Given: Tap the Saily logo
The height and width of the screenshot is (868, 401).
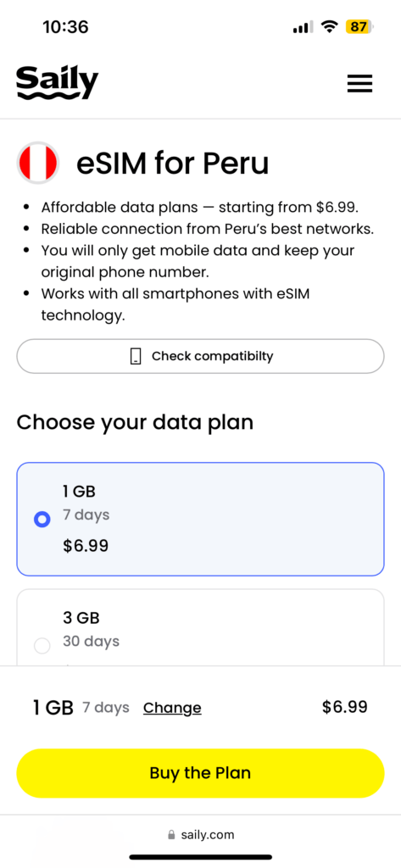Looking at the screenshot, I should pos(57,83).
